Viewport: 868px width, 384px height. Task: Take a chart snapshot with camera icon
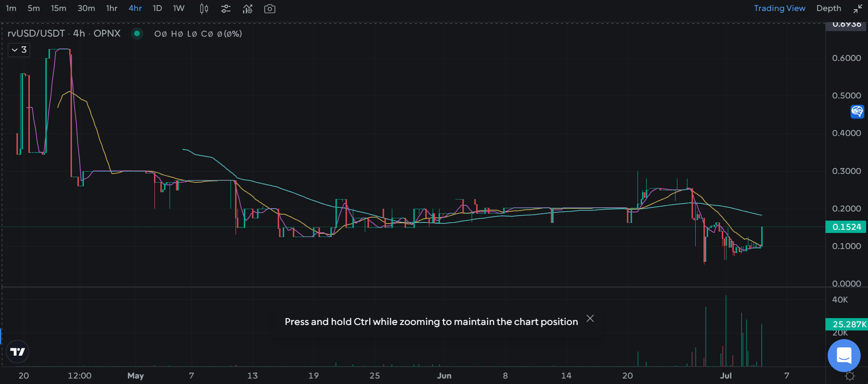270,9
